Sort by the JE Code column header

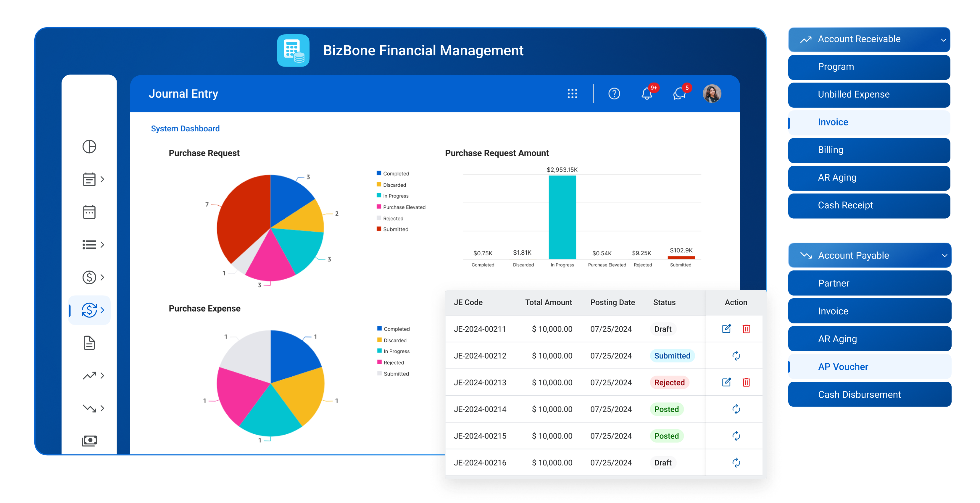coord(468,302)
